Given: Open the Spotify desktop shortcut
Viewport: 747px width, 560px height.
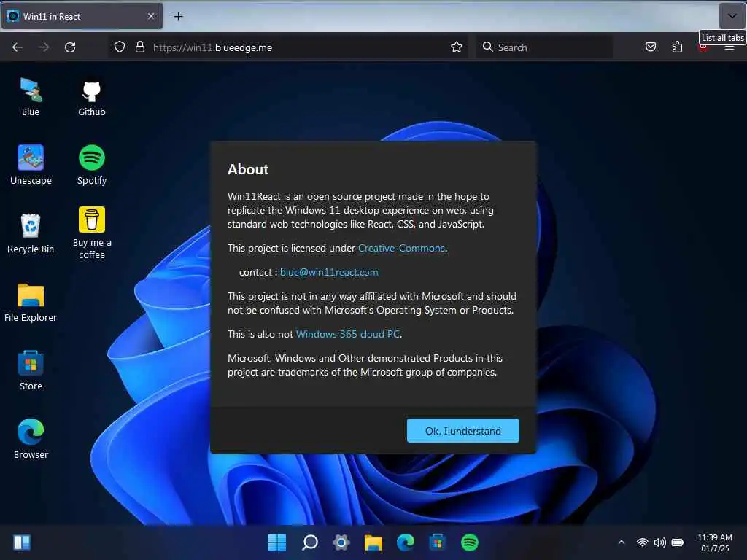Looking at the screenshot, I should 91,165.
